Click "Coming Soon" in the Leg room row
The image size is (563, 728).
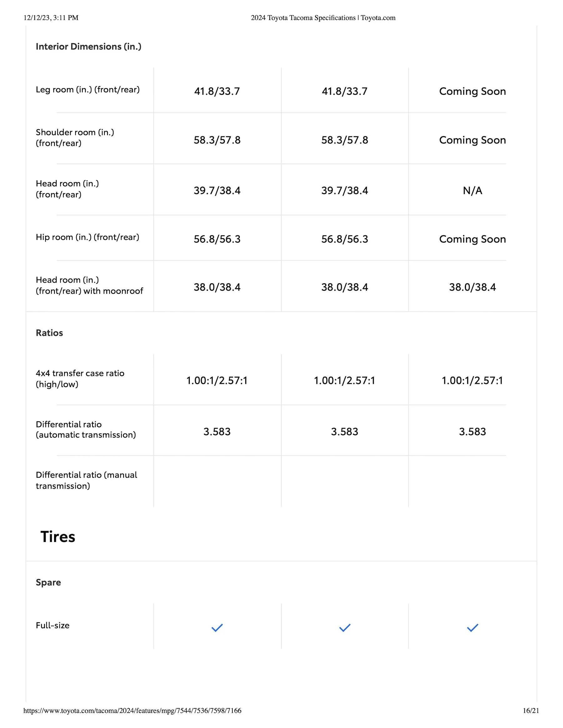pos(472,91)
